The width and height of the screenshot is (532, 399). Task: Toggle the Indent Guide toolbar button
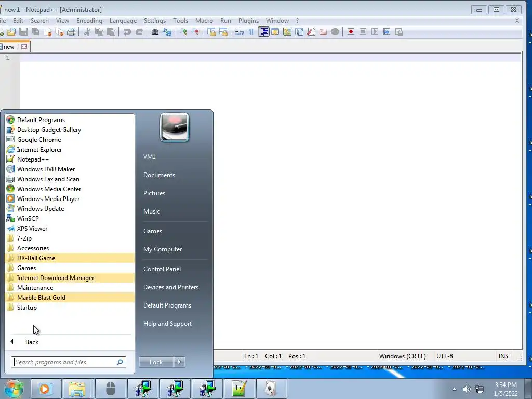pos(263,32)
